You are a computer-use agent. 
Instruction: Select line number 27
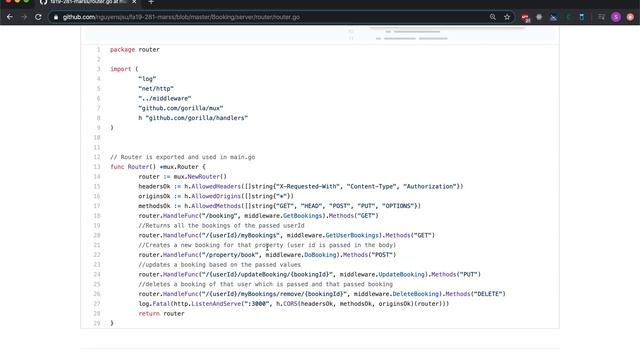[x=97, y=304]
